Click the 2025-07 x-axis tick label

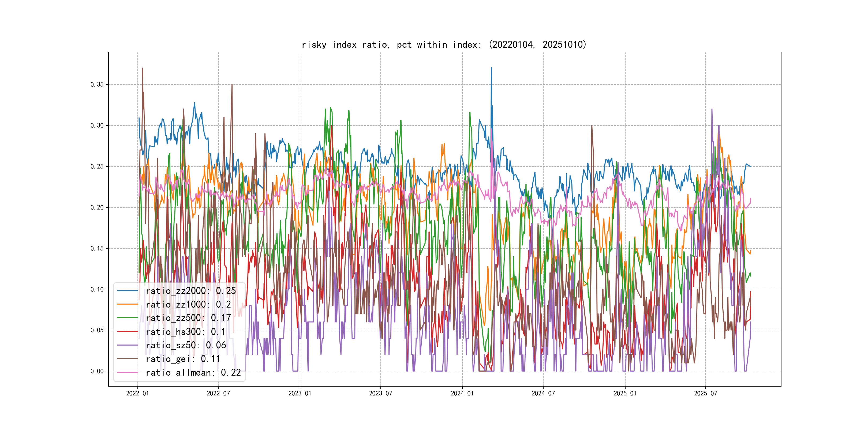706,394
